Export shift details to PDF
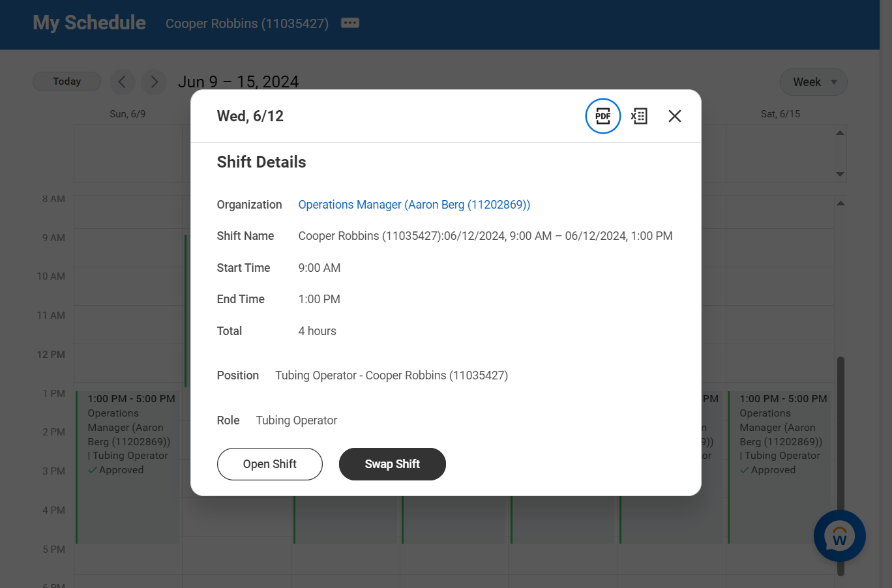This screenshot has width=892, height=588. 602,116
